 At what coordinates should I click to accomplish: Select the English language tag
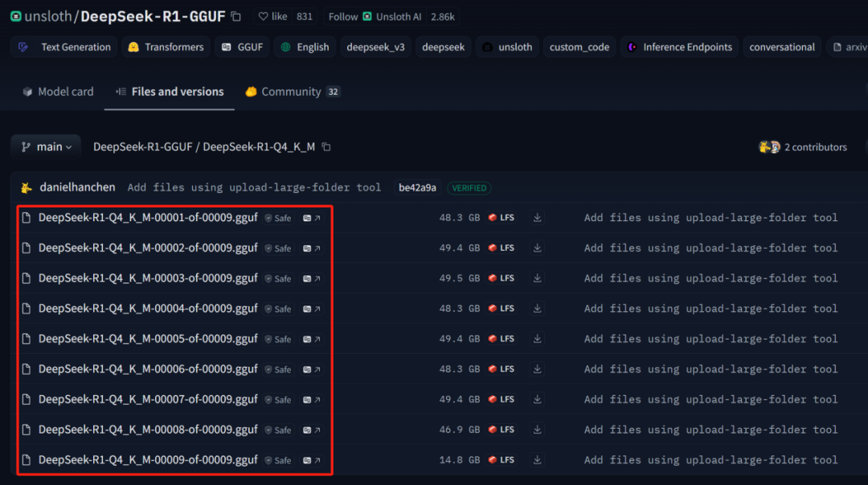tap(305, 47)
